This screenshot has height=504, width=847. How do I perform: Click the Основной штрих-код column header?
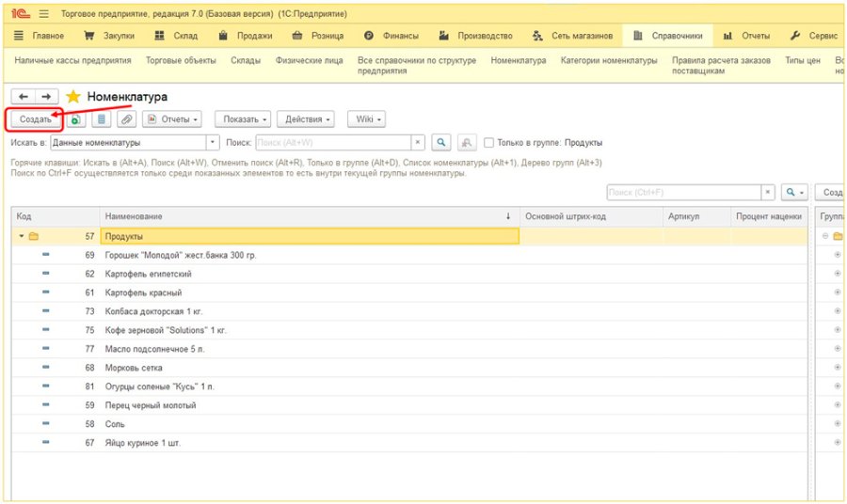[x=591, y=216]
